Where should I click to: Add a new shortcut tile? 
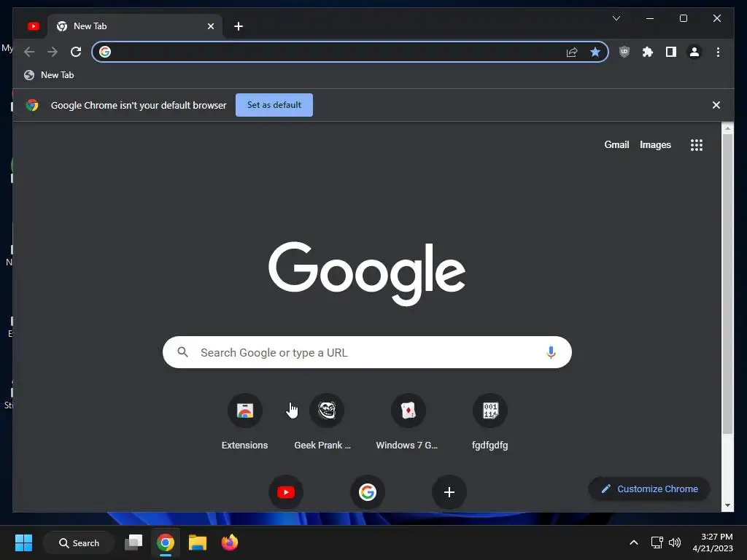tap(449, 492)
